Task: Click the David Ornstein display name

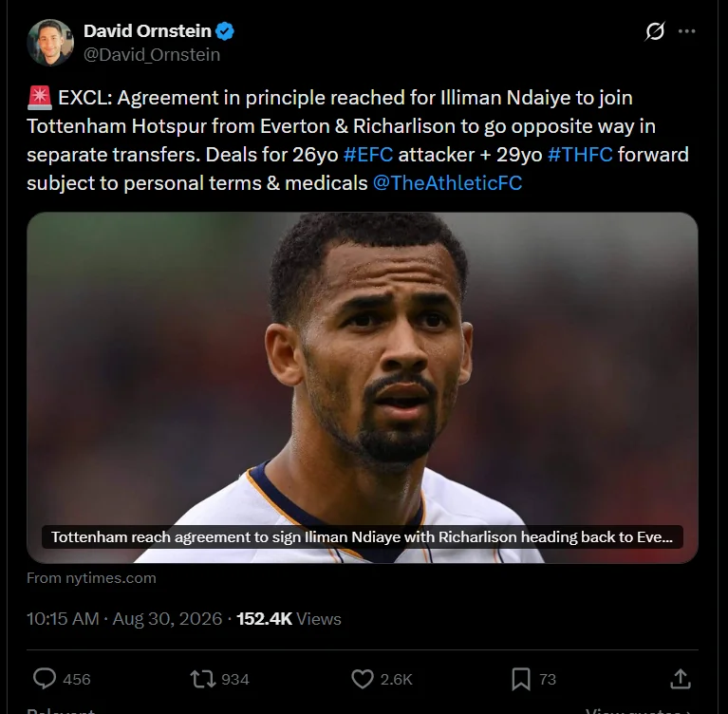Action: (147, 31)
